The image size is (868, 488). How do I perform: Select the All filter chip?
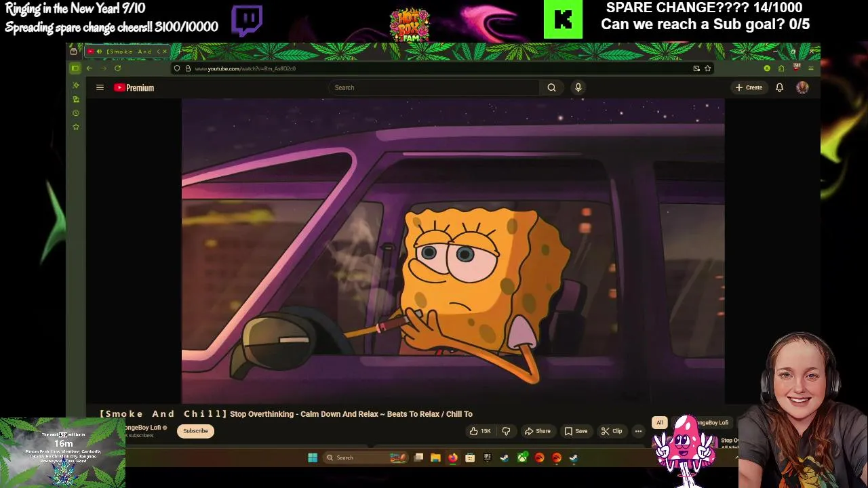point(660,423)
